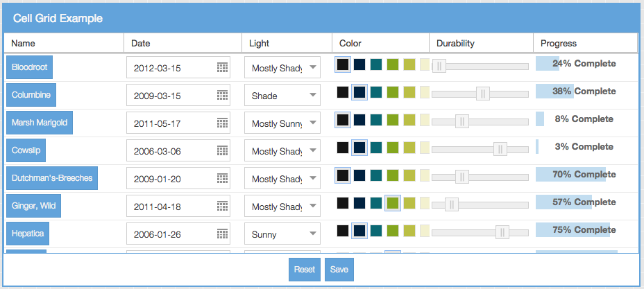Open the date picker icon for Cowslip
Image resolution: width=644 pixels, height=289 pixels.
tap(222, 151)
